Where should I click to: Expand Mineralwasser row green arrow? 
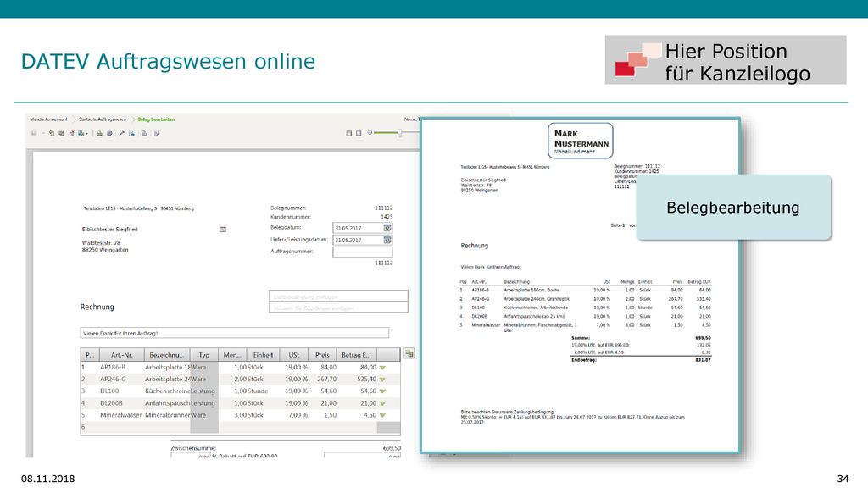(x=382, y=415)
